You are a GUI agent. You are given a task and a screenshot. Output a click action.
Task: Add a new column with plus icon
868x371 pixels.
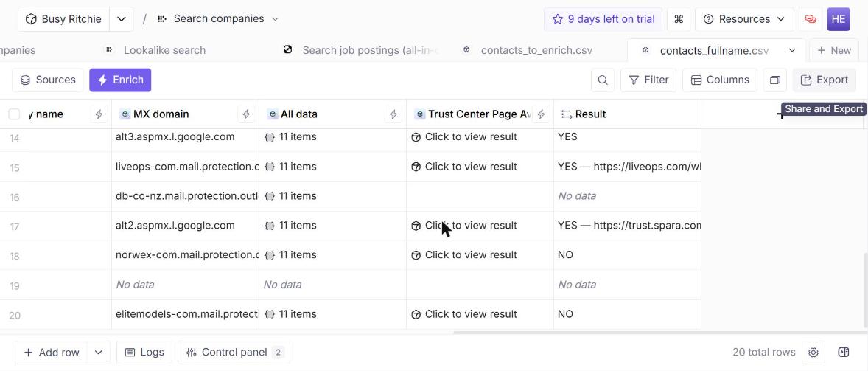pyautogui.click(x=780, y=114)
